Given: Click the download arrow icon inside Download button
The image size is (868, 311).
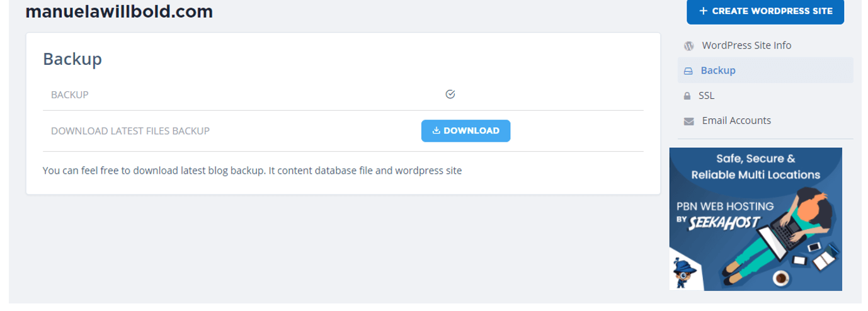Looking at the screenshot, I should pos(436,131).
